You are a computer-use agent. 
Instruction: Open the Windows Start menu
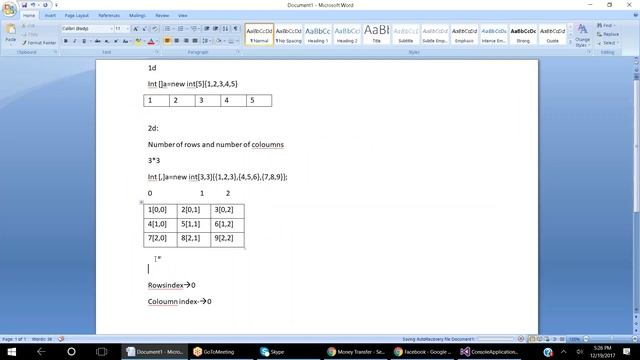[11, 352]
